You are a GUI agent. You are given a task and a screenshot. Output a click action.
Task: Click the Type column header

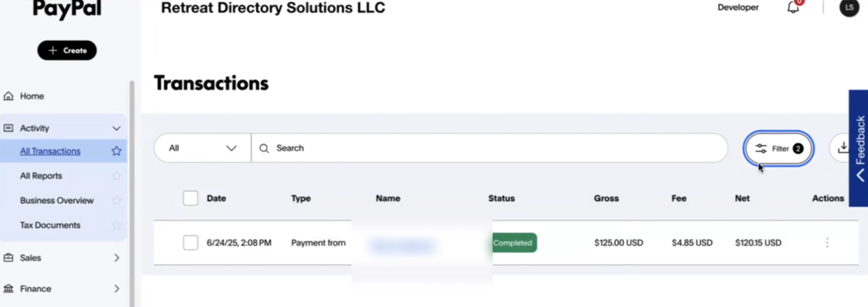(301, 198)
